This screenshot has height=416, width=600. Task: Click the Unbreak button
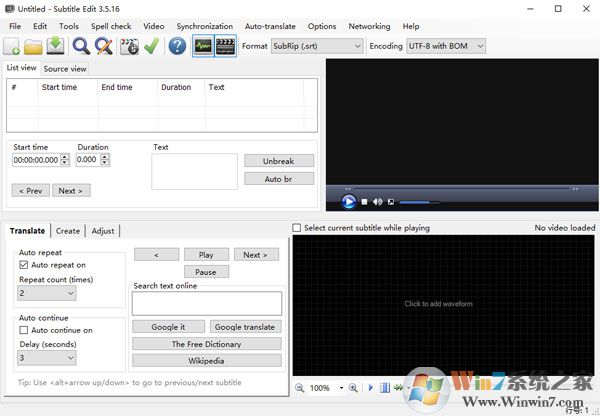pos(279,161)
